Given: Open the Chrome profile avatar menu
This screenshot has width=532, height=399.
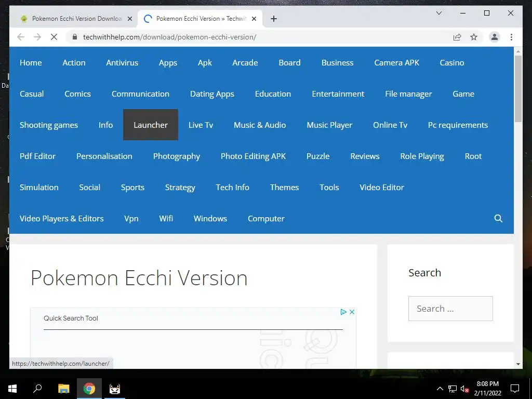Looking at the screenshot, I should [495, 37].
